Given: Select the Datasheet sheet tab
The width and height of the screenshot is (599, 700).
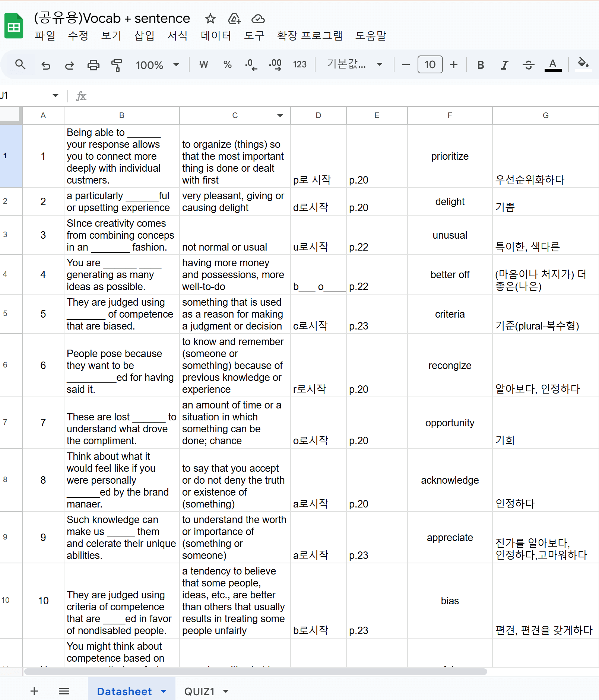Looking at the screenshot, I should pyautogui.click(x=124, y=691).
